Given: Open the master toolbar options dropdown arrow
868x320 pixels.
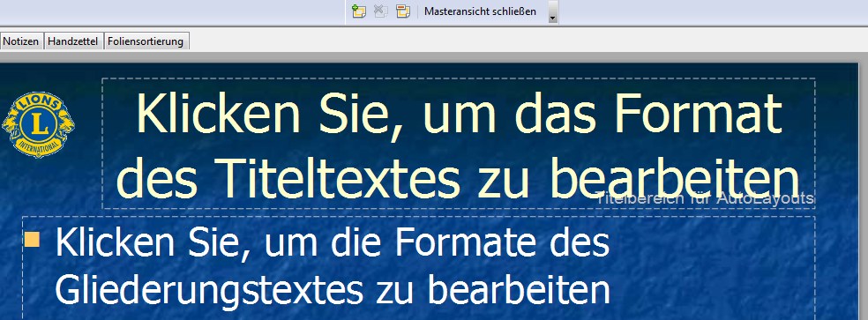Looking at the screenshot, I should click(552, 12).
